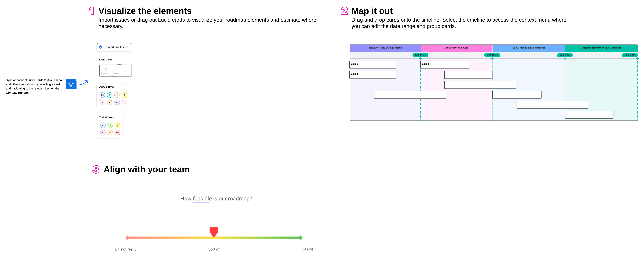Select the End of Q1 milestone
644x259 pixels.
point(420,55)
